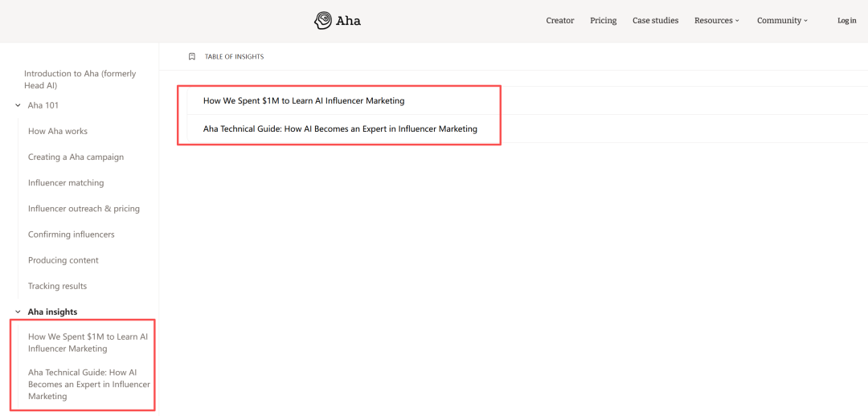Select Tracking results in sidebar
Viewport: 868px width, 416px height.
coord(57,286)
